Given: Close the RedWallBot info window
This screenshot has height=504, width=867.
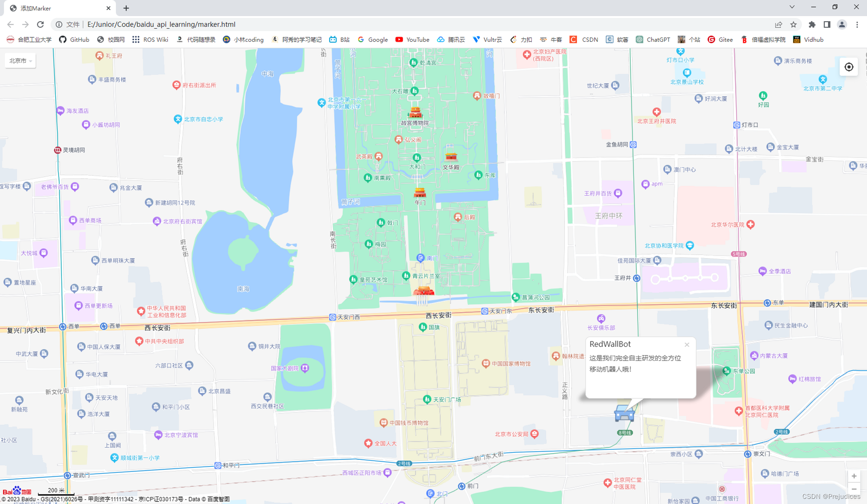Looking at the screenshot, I should [x=687, y=345].
